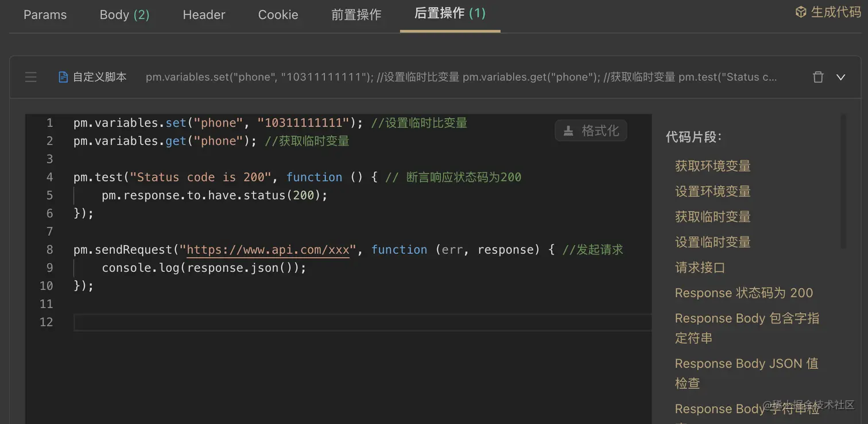Click the snippet panel scrollbar
This screenshot has width=868, height=424.
pyautogui.click(x=843, y=182)
